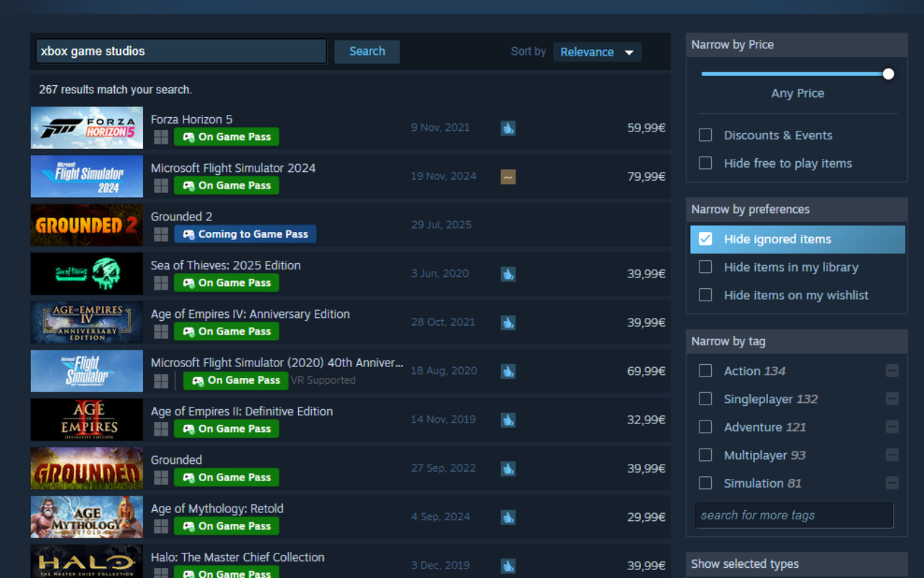The width and height of the screenshot is (924, 578).
Task: Collapse the Narrow by Price panel header
Action: 796,45
